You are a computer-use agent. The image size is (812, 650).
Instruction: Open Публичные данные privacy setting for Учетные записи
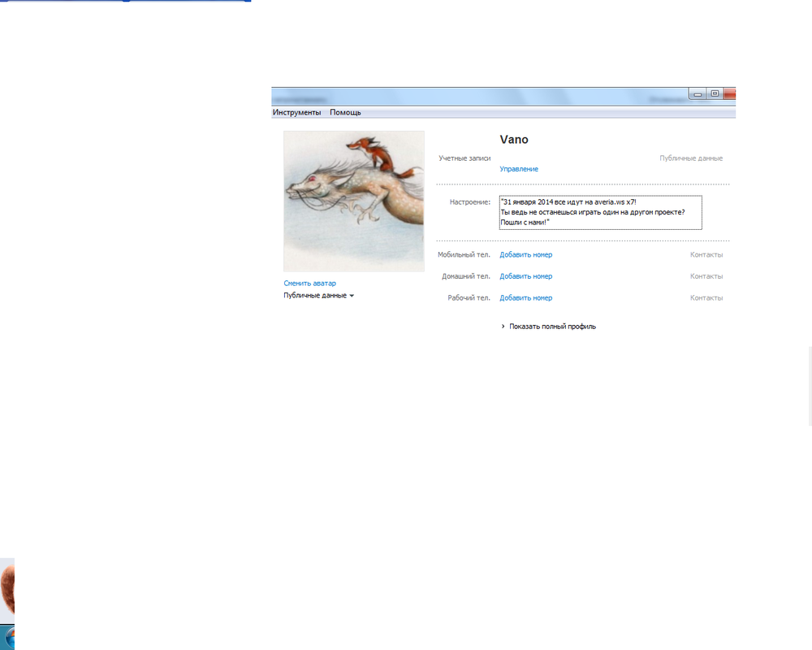pos(690,158)
